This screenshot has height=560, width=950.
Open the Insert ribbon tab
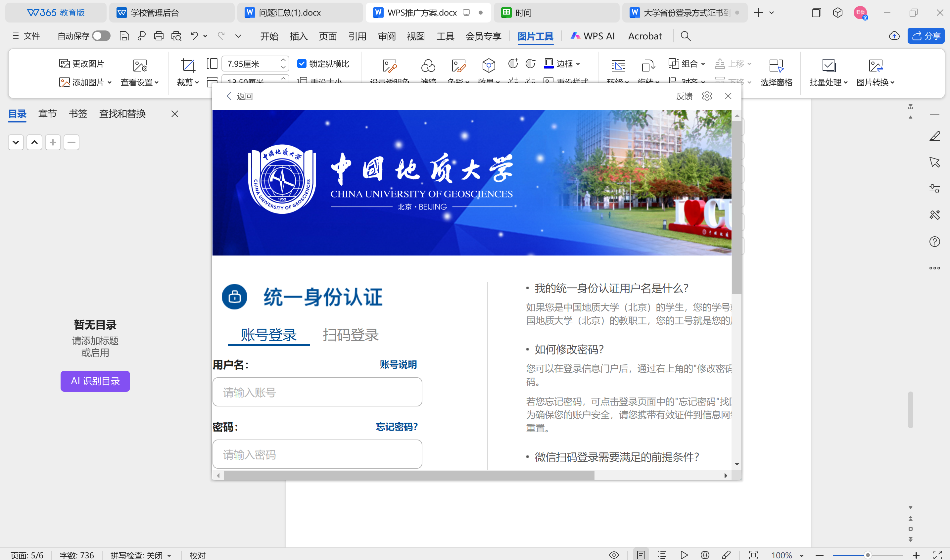[299, 36]
